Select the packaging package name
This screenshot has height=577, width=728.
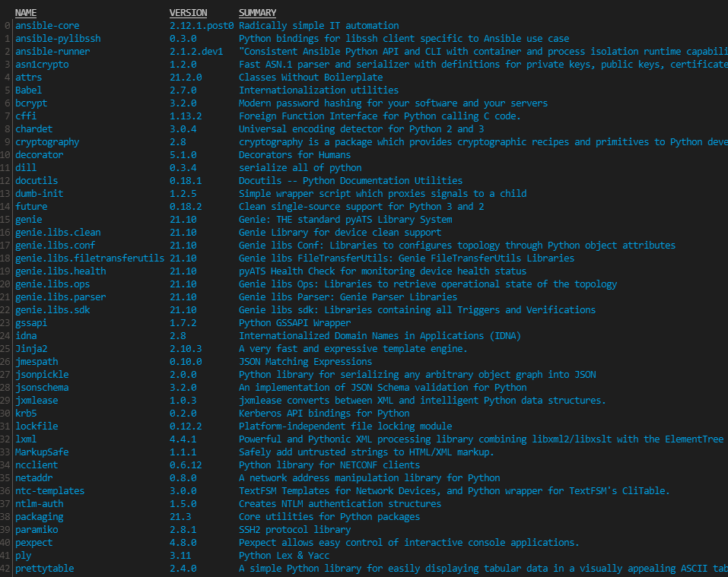pos(39,517)
